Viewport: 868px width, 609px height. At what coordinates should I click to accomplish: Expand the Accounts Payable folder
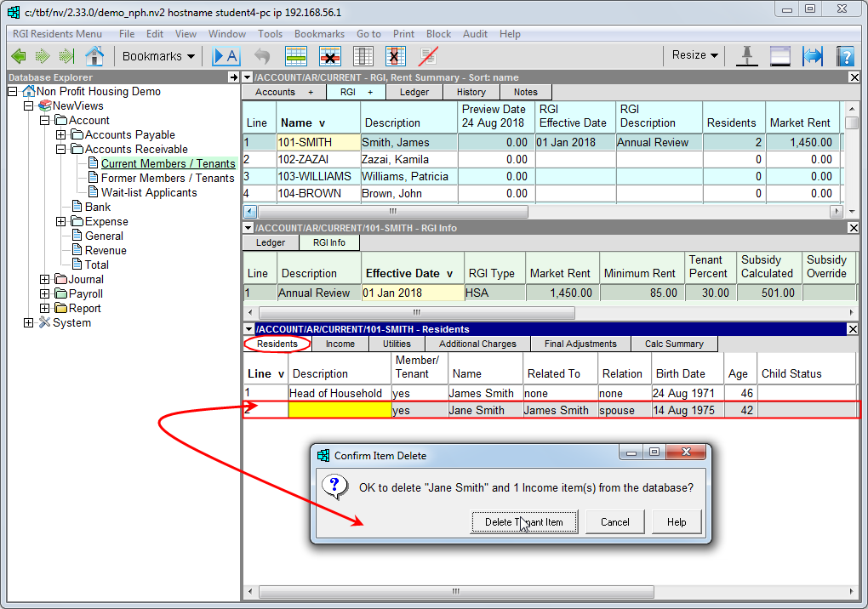(60, 135)
